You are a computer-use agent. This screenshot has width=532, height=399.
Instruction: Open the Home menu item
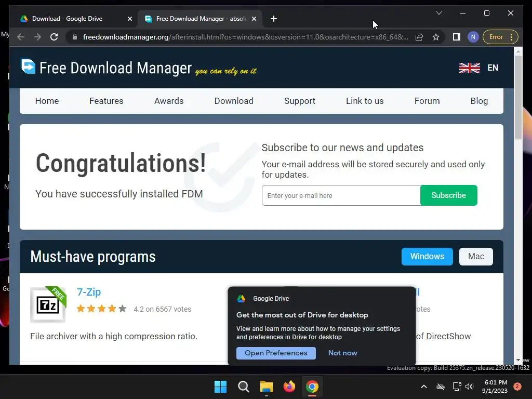click(47, 101)
